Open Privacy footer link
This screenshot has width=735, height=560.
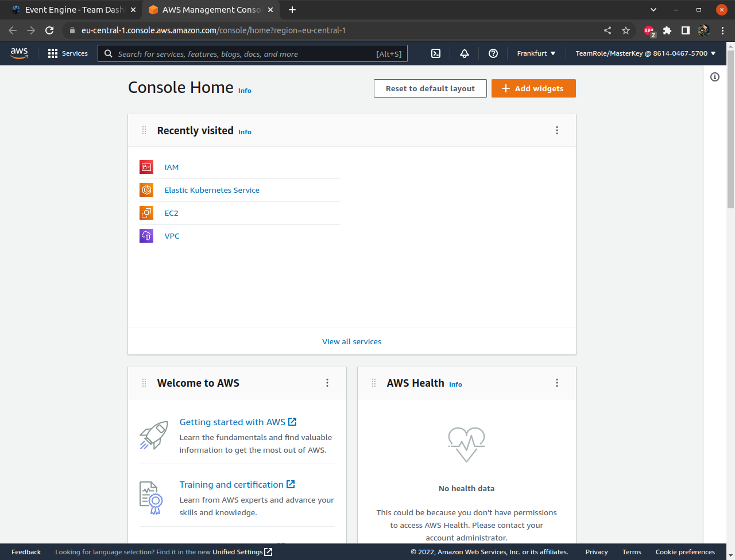[597, 552]
